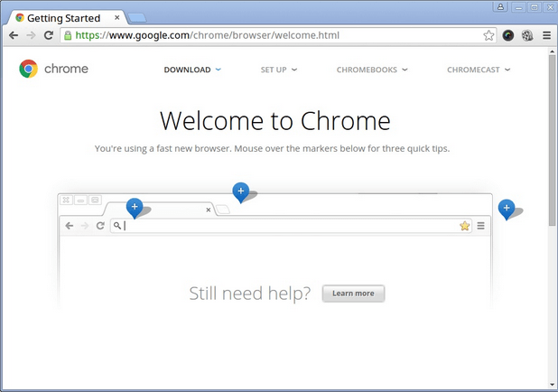
Task: Open the SET UP menu
Action: point(274,70)
